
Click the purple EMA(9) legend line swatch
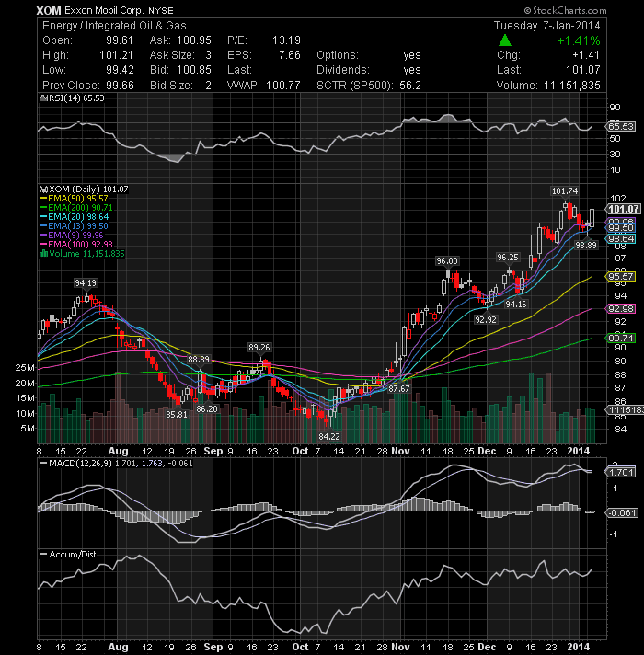tap(43, 236)
